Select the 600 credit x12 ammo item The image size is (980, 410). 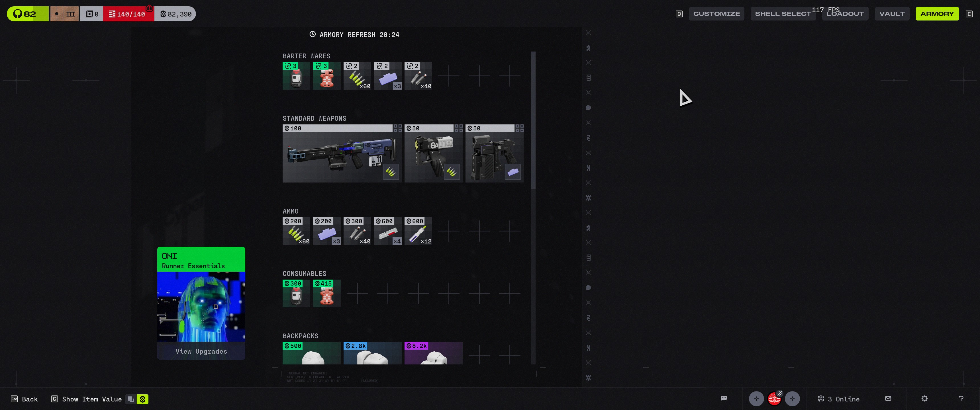coord(418,231)
